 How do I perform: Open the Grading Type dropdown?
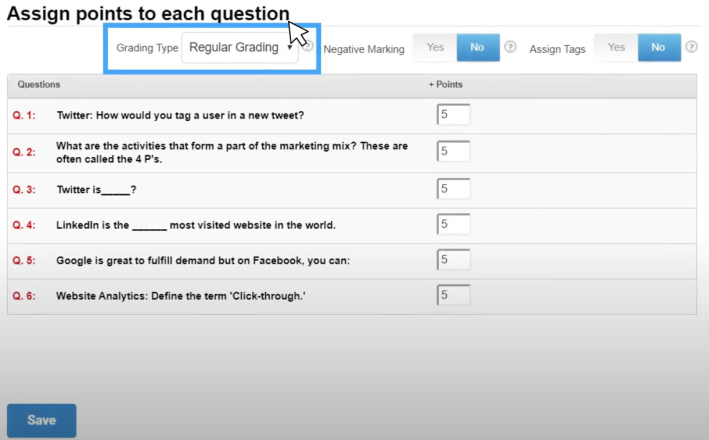240,48
